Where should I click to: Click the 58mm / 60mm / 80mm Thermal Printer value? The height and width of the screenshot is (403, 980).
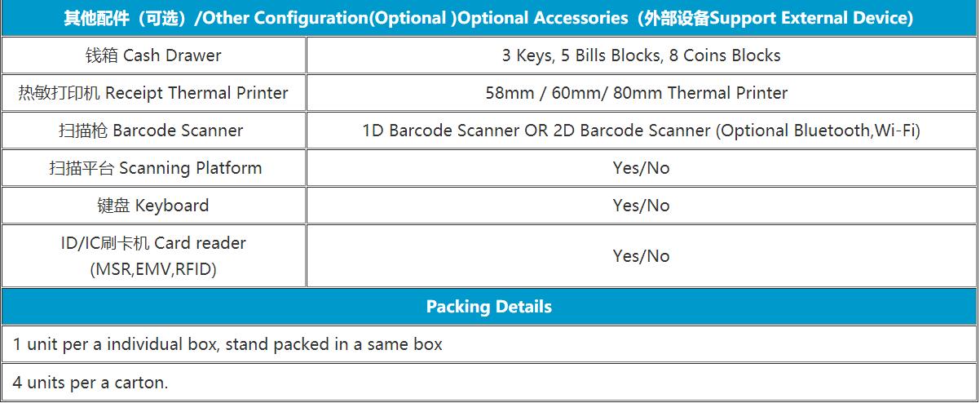pos(637,93)
